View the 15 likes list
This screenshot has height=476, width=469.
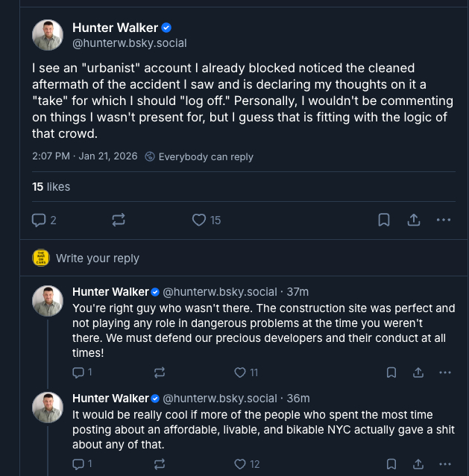(51, 187)
